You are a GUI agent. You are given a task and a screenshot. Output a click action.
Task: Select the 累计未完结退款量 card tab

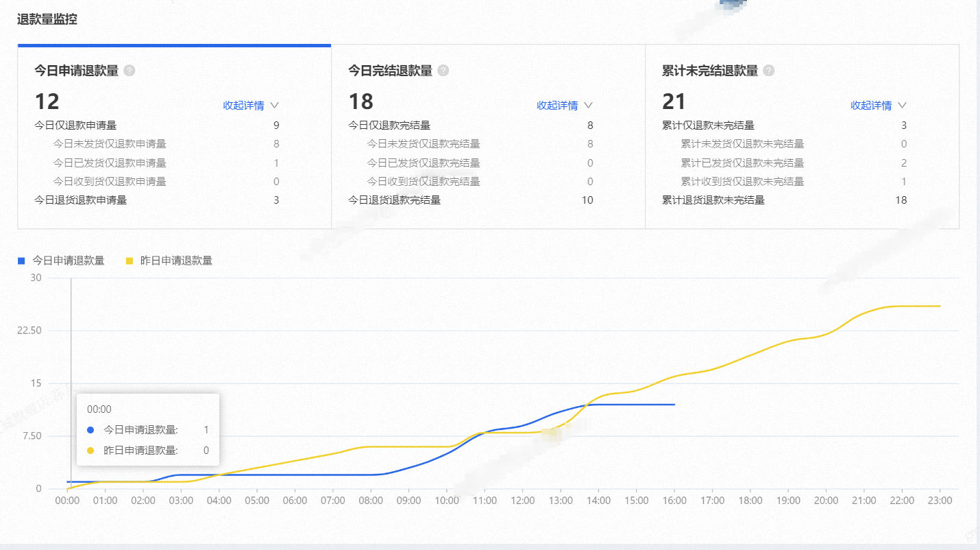coord(803,136)
